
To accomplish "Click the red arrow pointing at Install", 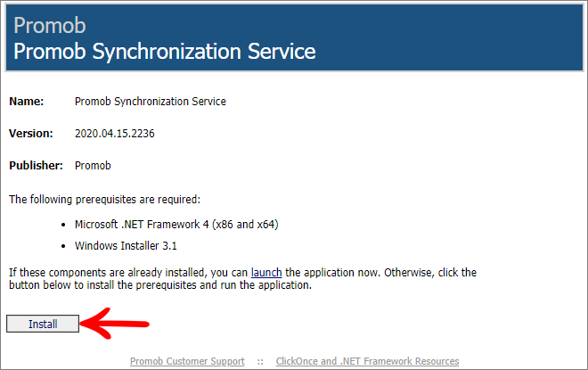I will pyautogui.click(x=115, y=324).
